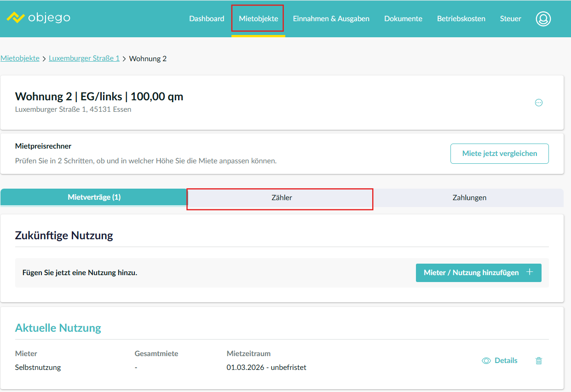Viewport: 571px width, 392px height.
Task: Click the eye icon next to Details
Action: point(486,361)
